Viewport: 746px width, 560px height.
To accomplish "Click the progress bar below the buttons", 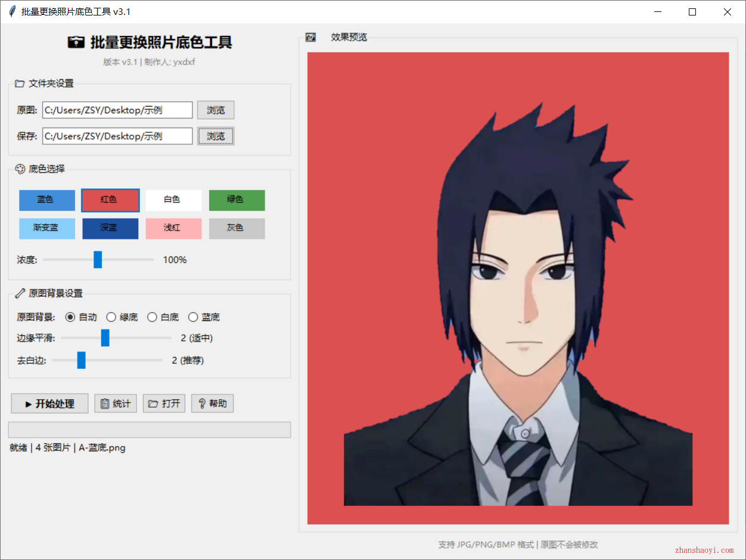I will tap(150, 430).
